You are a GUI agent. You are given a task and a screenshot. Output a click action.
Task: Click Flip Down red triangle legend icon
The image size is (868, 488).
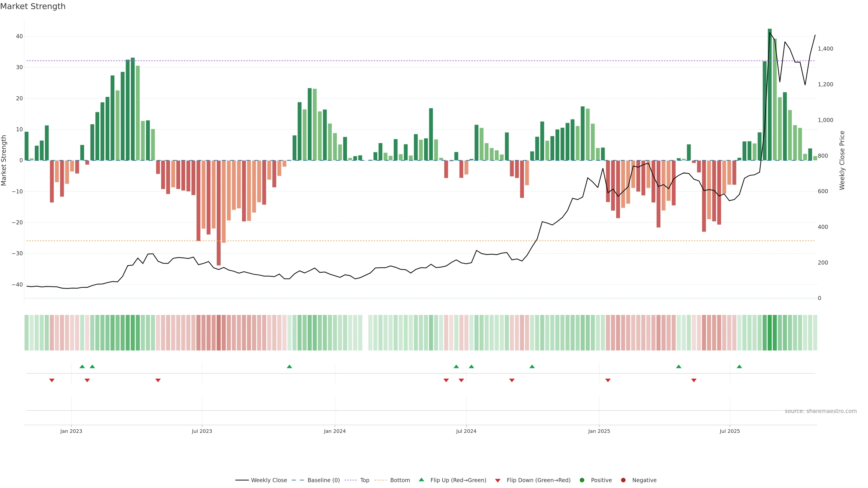point(498,481)
